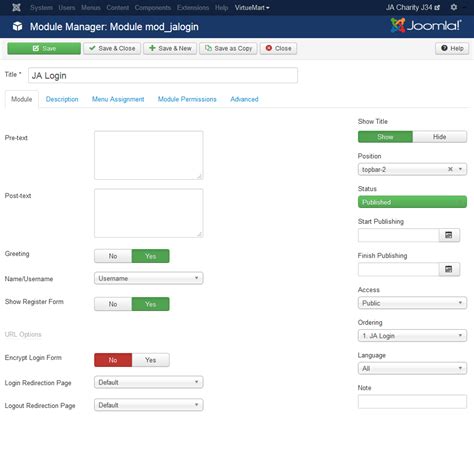The width and height of the screenshot is (474, 454).
Task: Open Login Redirection Page dropdown
Action: (x=149, y=382)
